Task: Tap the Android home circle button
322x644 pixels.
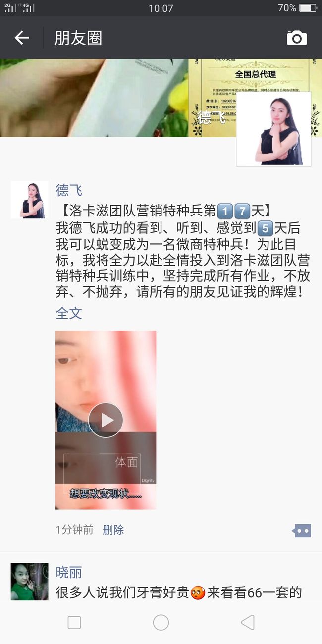Action: pyautogui.click(x=161, y=622)
